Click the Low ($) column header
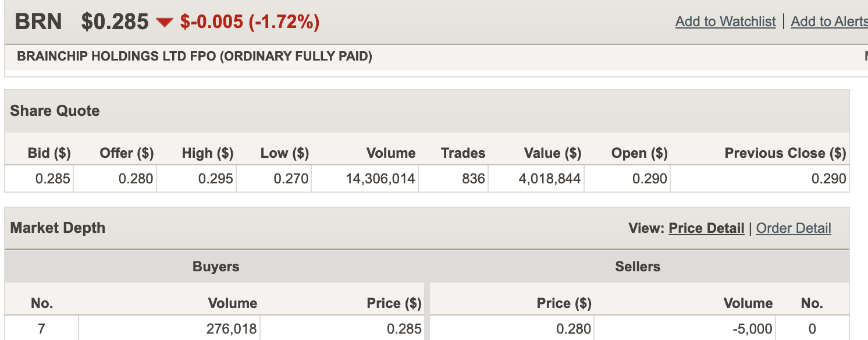The image size is (868, 340). click(284, 153)
